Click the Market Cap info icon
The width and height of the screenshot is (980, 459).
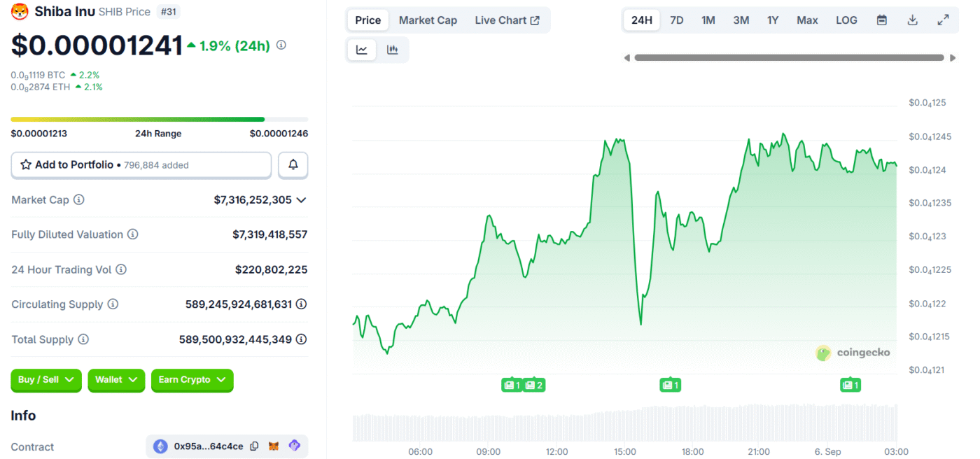click(x=79, y=200)
